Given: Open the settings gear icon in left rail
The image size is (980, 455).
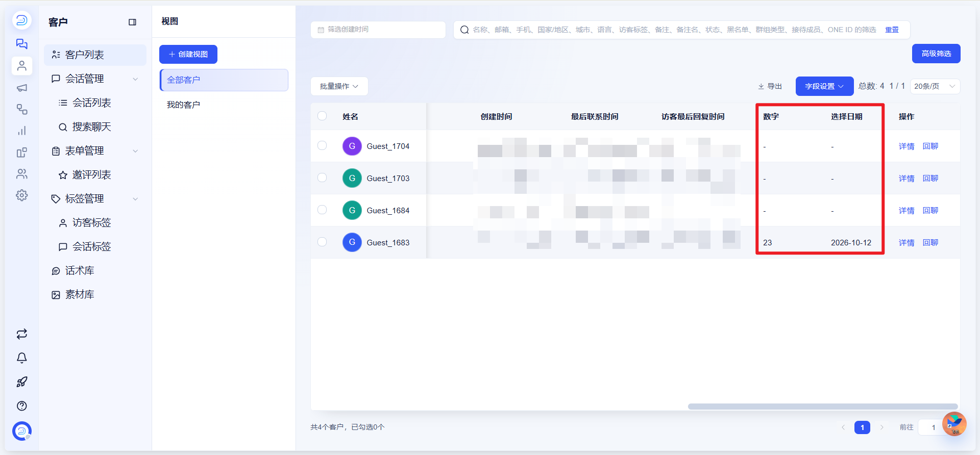Looking at the screenshot, I should point(21,195).
